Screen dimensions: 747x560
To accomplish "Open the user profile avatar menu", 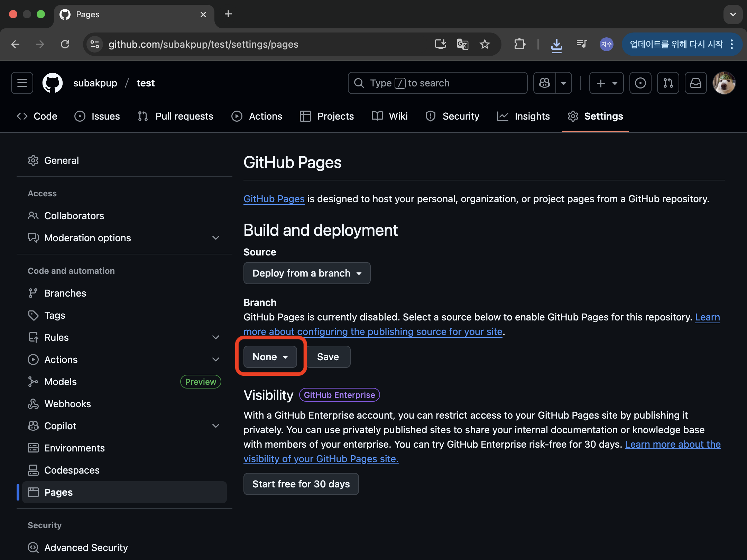I will pyautogui.click(x=724, y=83).
